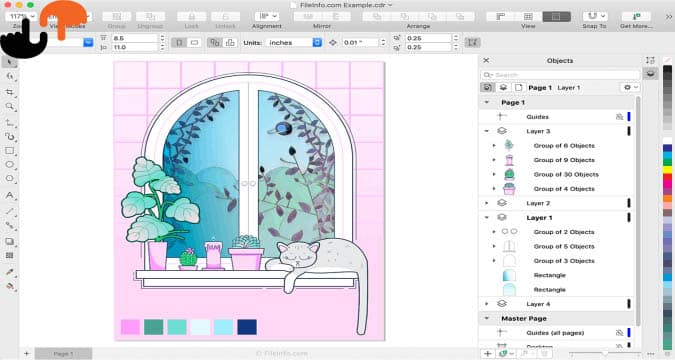This screenshot has width=675, height=360.
Task: Show more toolbar items chevron
Action: click(669, 17)
